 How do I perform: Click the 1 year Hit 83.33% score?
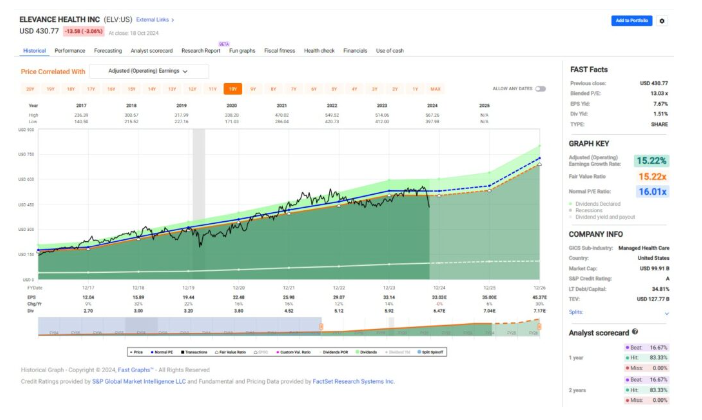point(646,358)
